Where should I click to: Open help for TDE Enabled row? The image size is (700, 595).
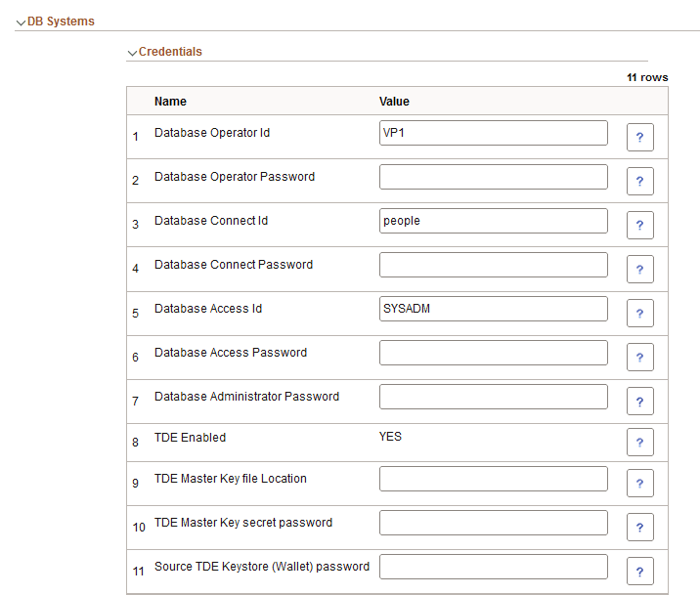tap(639, 443)
